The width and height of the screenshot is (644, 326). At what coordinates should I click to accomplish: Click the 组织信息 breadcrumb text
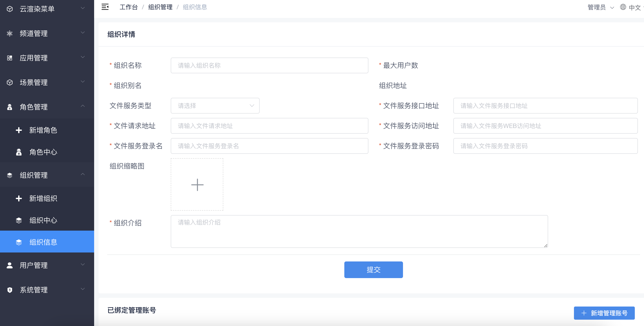coord(195,7)
